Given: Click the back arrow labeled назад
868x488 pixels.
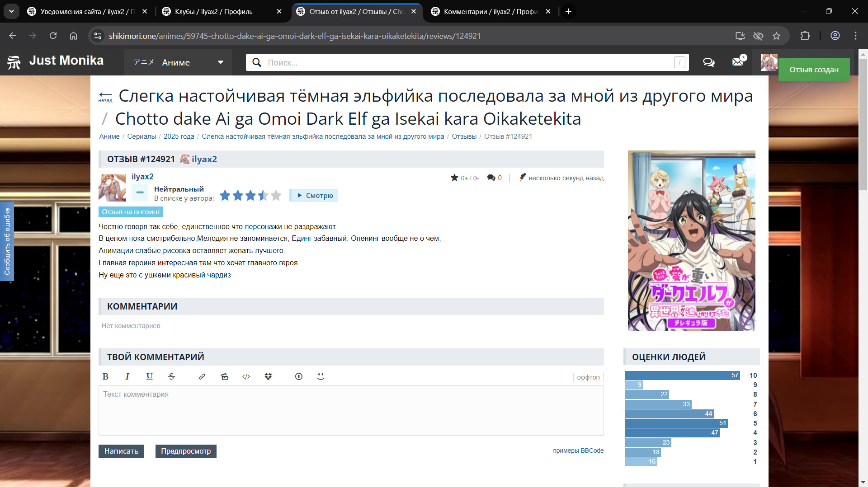Looking at the screenshot, I should click(x=105, y=96).
